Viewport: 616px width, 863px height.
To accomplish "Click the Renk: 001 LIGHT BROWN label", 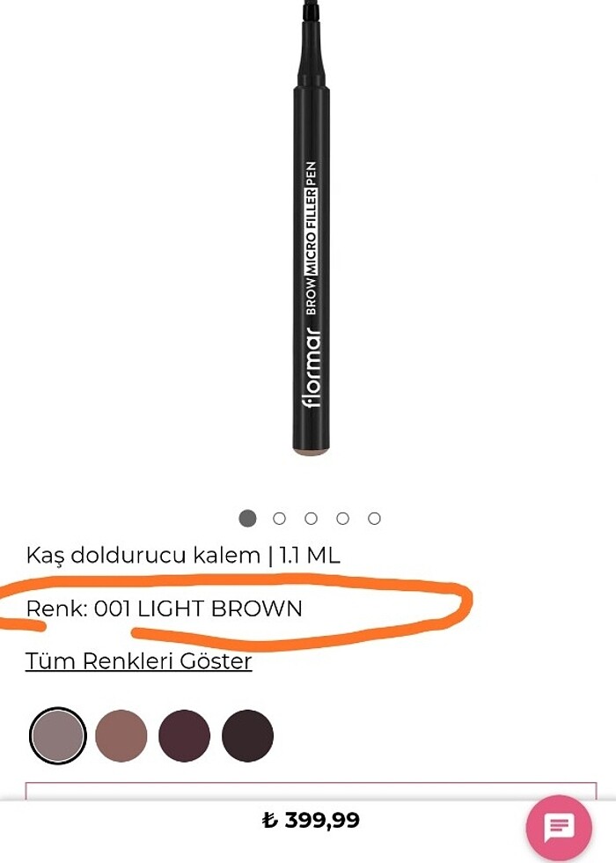I will point(164,609).
